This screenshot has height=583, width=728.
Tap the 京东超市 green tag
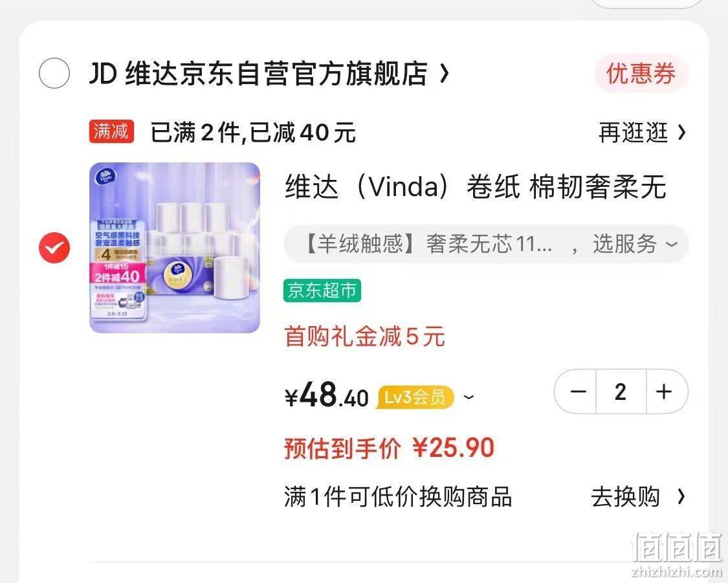pos(322,291)
